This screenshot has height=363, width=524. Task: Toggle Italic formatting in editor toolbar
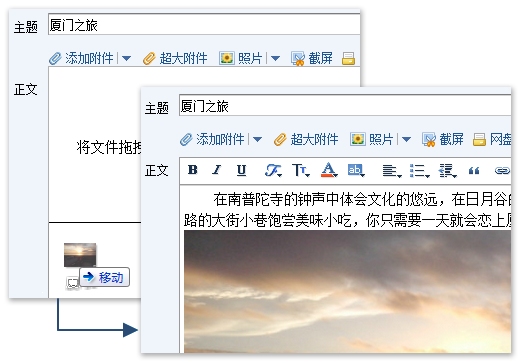pyautogui.click(x=217, y=170)
